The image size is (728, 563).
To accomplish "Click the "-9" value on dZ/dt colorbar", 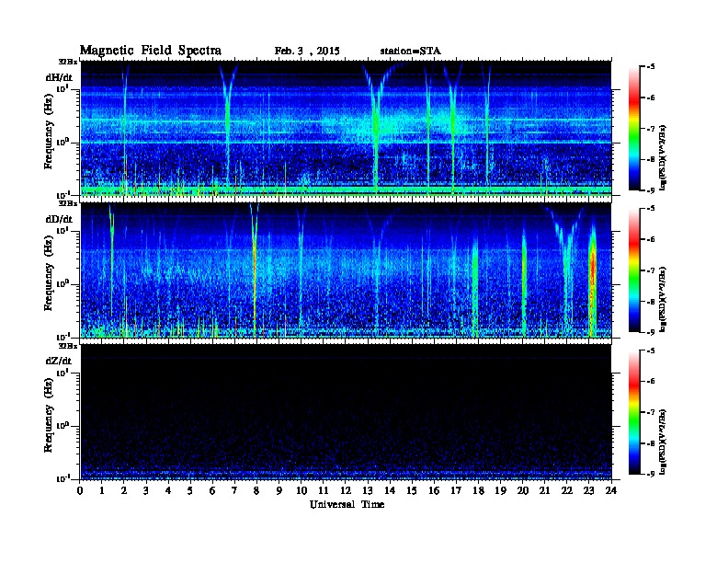I will [x=650, y=474].
